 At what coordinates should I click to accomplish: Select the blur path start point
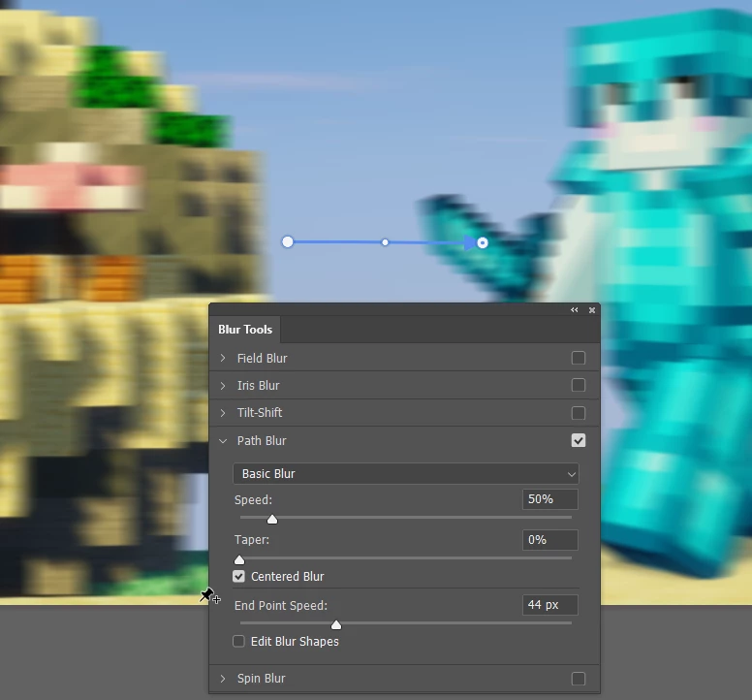click(287, 241)
